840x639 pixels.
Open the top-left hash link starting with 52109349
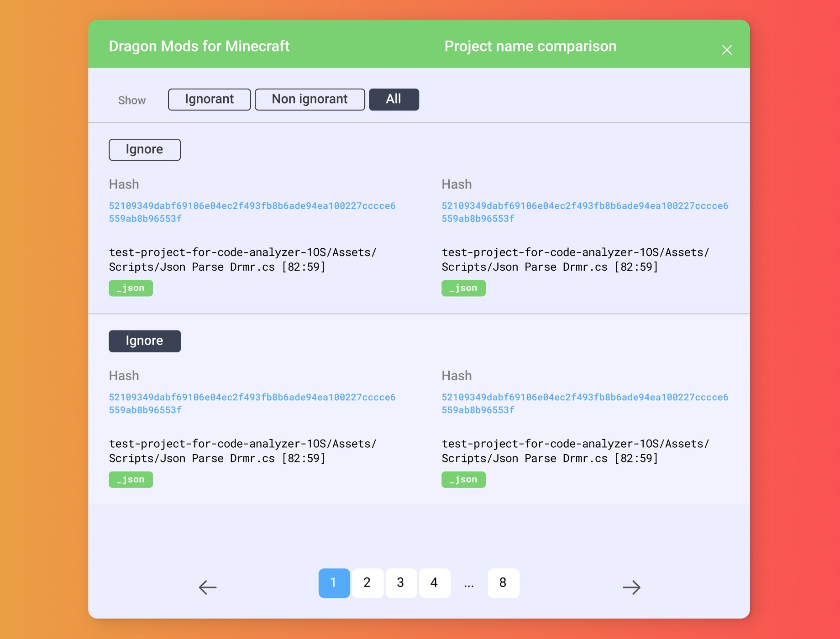(x=252, y=212)
